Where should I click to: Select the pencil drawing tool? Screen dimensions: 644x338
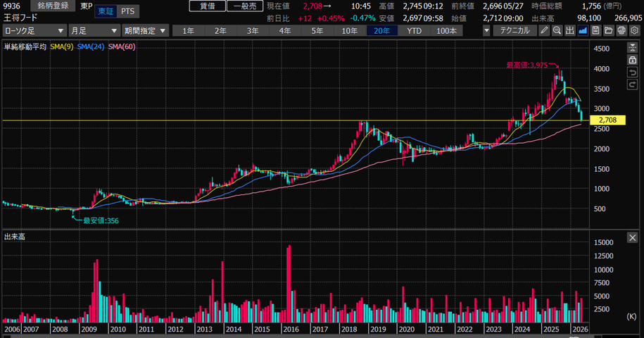(x=544, y=31)
